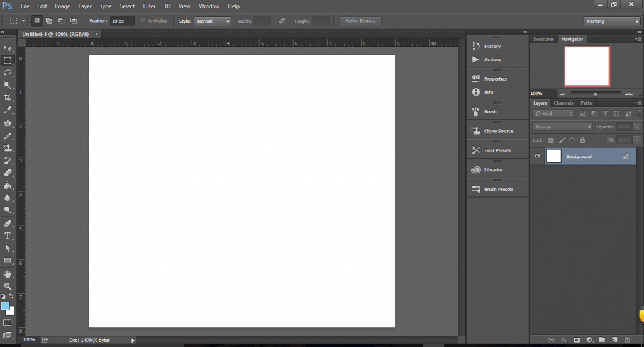Click the Feather value field
Screen dimensions: 644x347
click(x=122, y=21)
